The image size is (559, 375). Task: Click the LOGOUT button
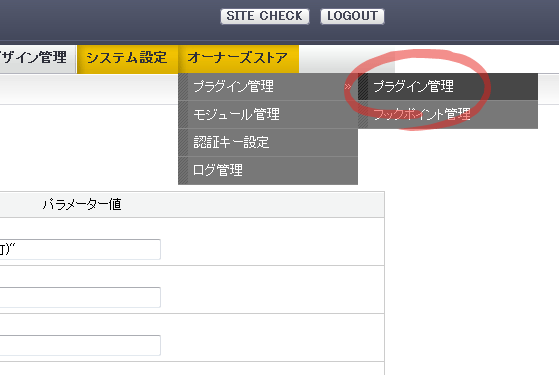[352, 16]
